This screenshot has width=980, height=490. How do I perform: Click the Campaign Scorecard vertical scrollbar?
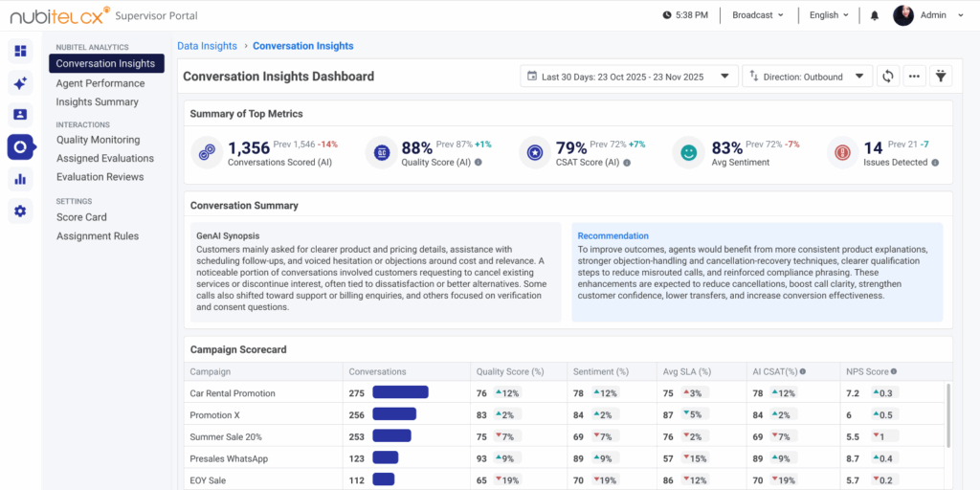pos(948,415)
